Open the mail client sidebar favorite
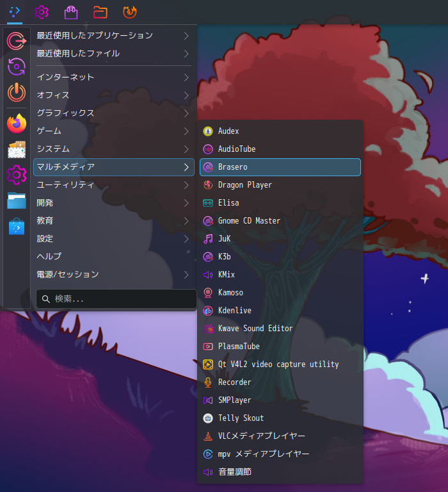The height and width of the screenshot is (492, 448). pyautogui.click(x=17, y=149)
